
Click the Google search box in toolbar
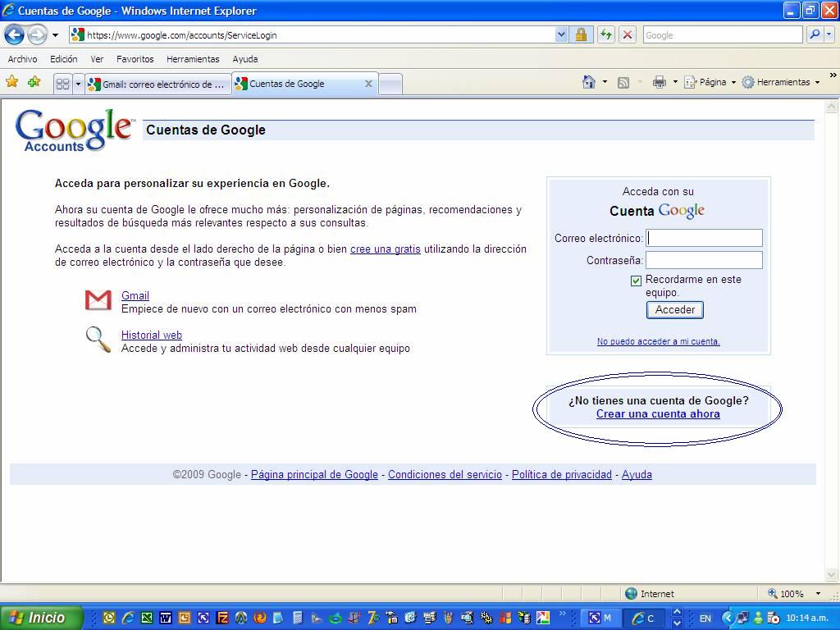coord(722,35)
